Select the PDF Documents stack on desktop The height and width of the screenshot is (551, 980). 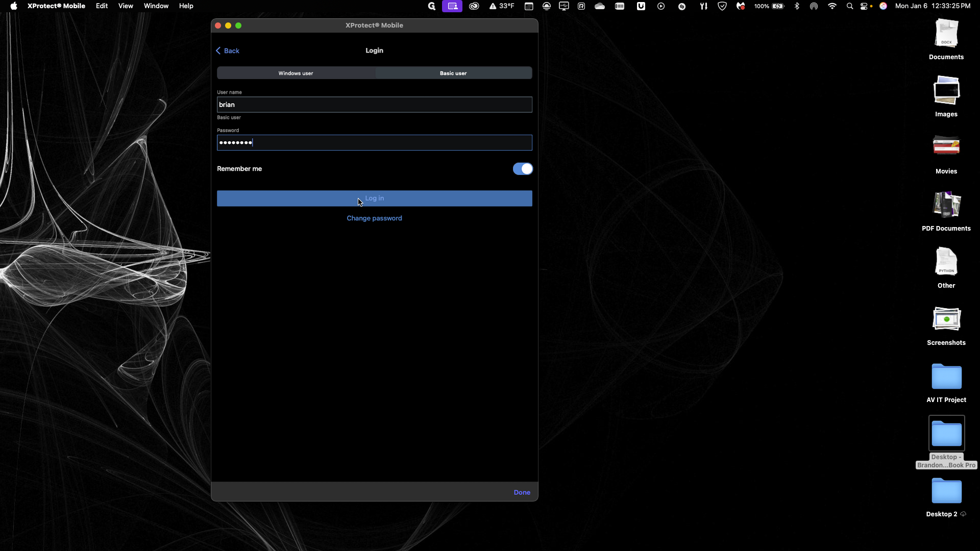pos(946,211)
